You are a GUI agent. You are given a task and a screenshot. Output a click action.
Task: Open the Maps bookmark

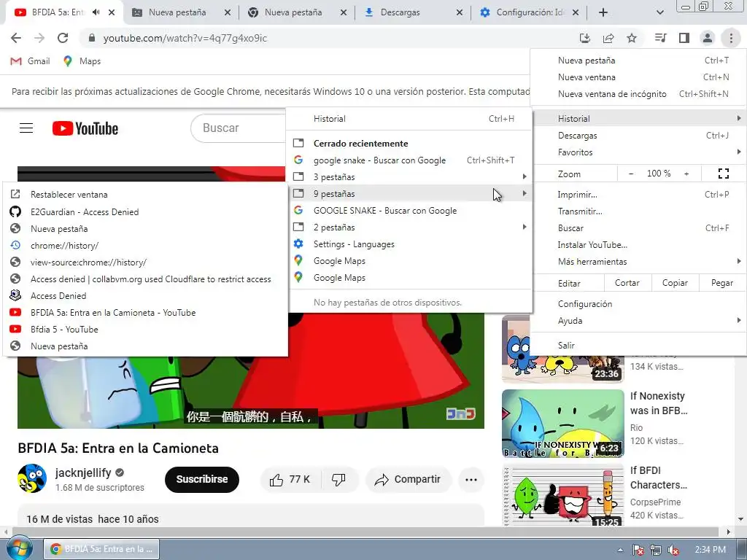click(x=82, y=61)
